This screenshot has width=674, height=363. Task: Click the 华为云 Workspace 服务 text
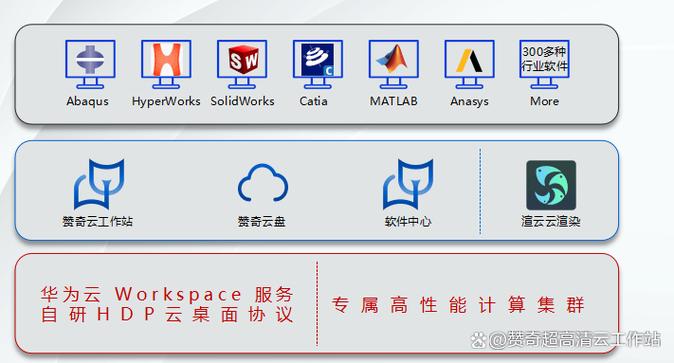tap(167, 295)
